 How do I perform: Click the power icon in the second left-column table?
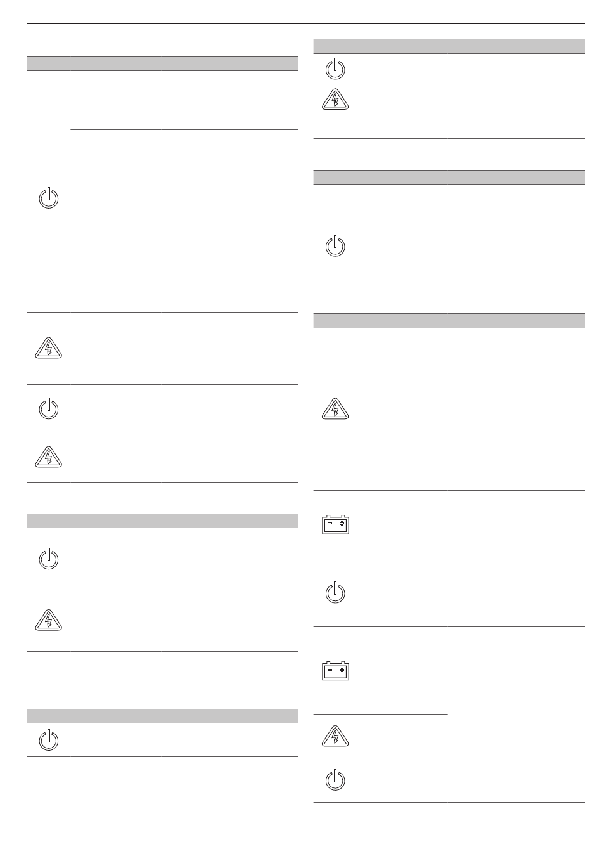pyautogui.click(x=49, y=559)
